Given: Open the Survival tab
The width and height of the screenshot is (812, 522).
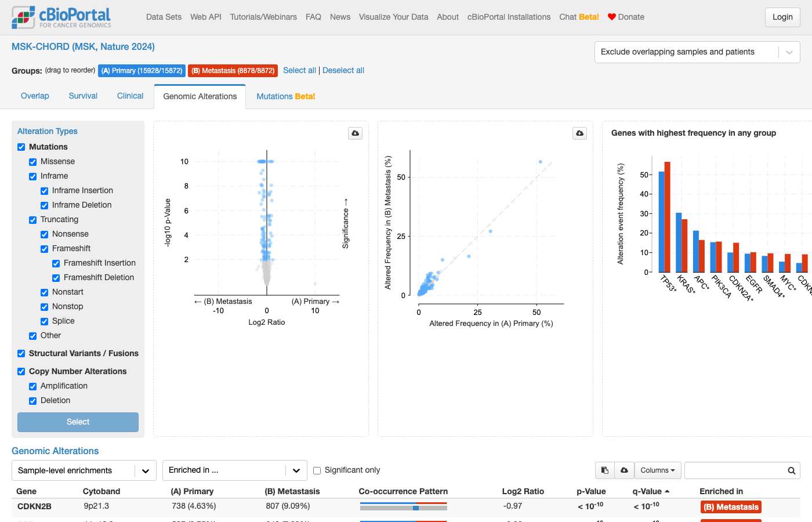Looking at the screenshot, I should click(83, 96).
